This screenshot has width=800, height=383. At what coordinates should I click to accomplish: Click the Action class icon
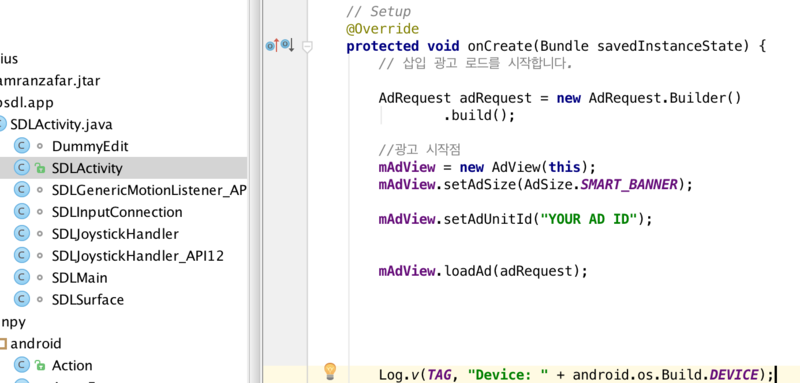[x=21, y=365]
